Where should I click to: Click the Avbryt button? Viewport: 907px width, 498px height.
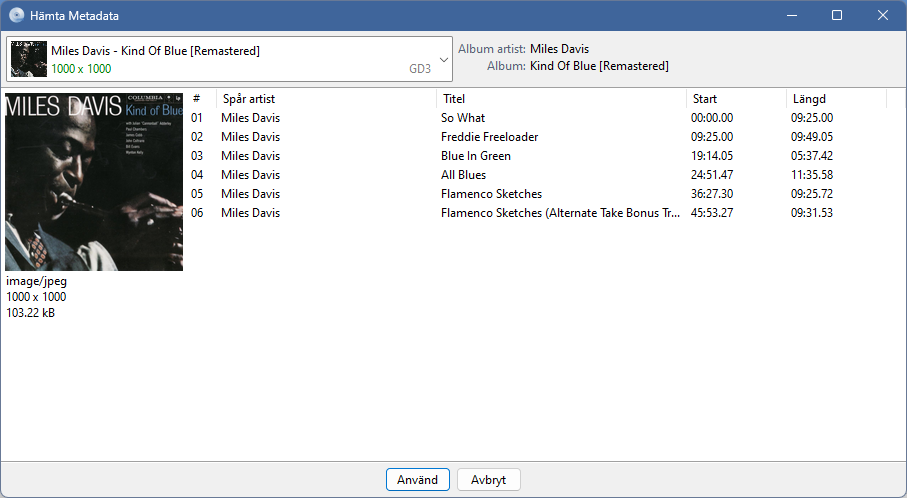pyautogui.click(x=489, y=479)
